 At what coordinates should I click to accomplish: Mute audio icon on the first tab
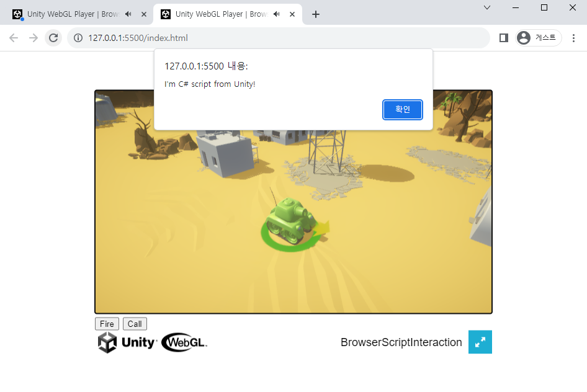[128, 14]
